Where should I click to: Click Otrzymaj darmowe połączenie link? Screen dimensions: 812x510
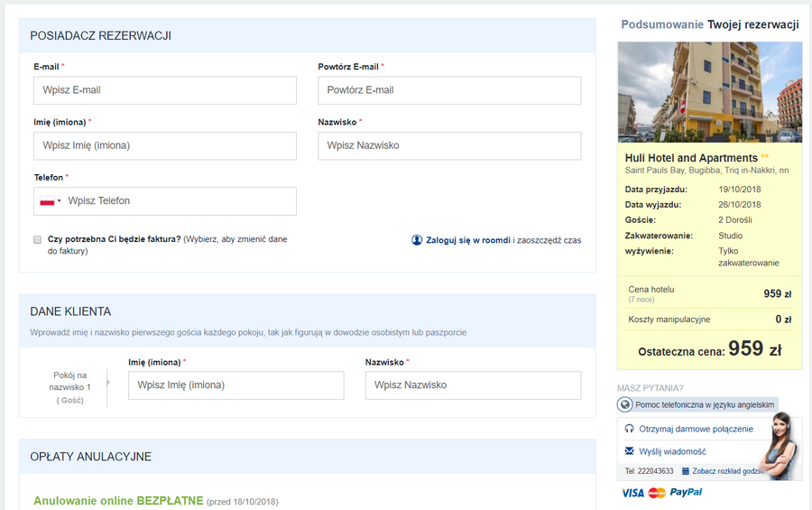(x=696, y=429)
